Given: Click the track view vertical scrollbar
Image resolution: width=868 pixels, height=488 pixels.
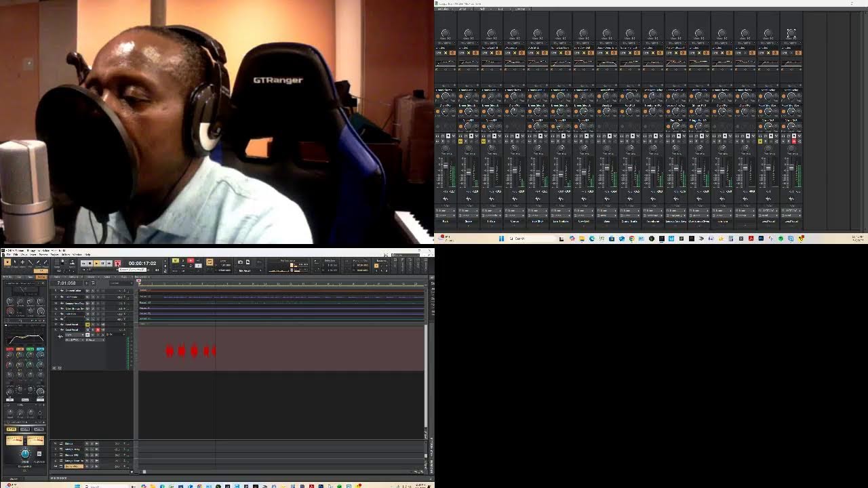Looking at the screenshot, I should click(427, 376).
